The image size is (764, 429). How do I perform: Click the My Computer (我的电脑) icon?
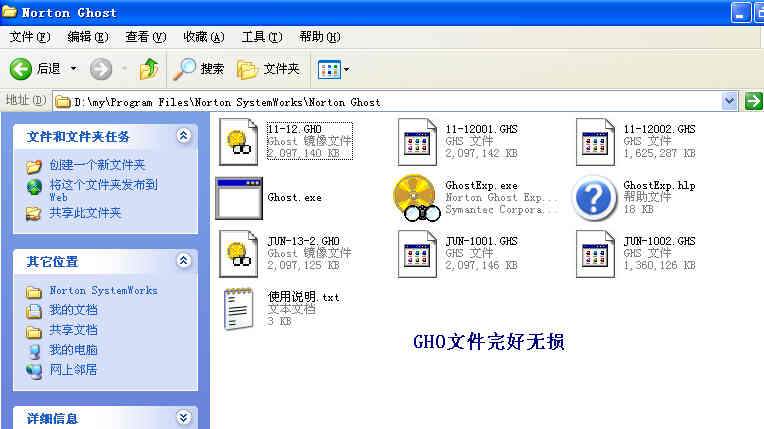click(x=34, y=351)
